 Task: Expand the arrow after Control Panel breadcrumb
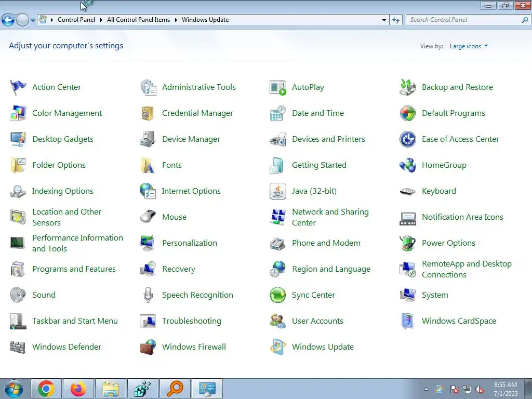click(101, 20)
